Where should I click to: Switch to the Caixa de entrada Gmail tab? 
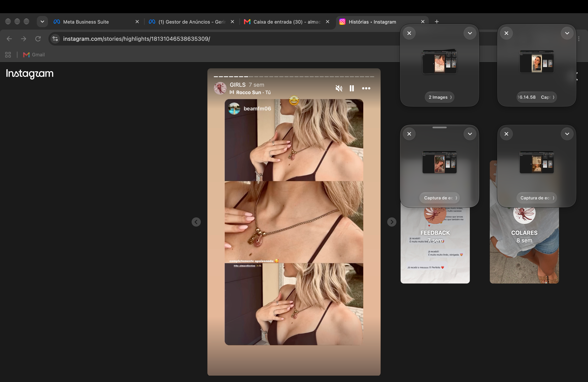click(287, 22)
